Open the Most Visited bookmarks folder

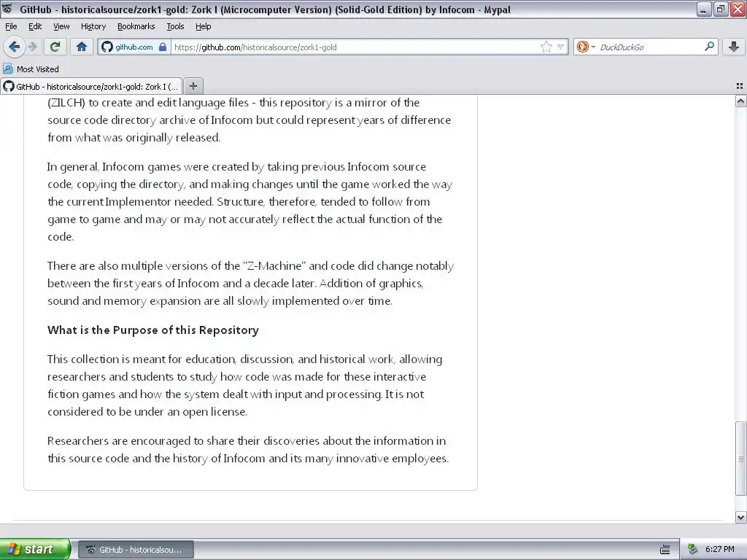(x=31, y=69)
